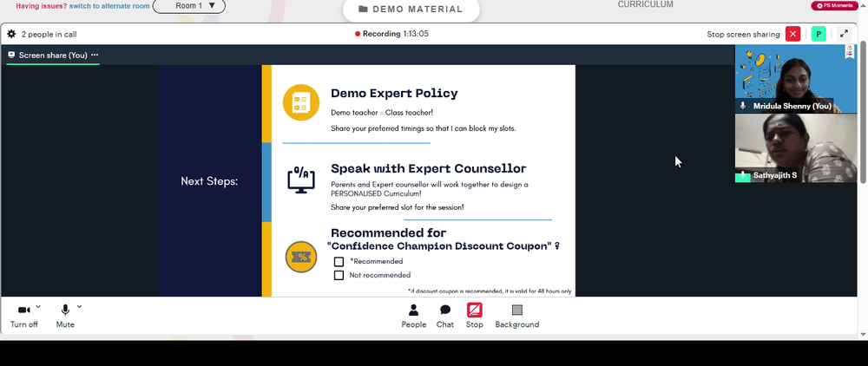Stop screen share from bottom toolbar

[475, 317]
